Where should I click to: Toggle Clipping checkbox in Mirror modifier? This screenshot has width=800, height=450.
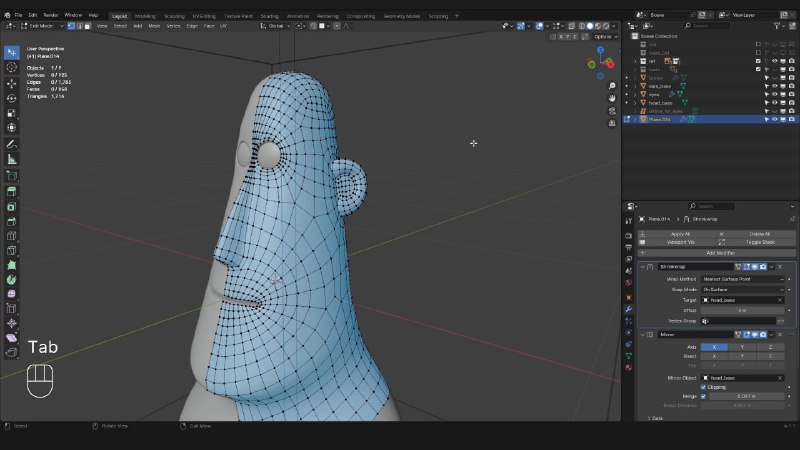[x=704, y=387]
